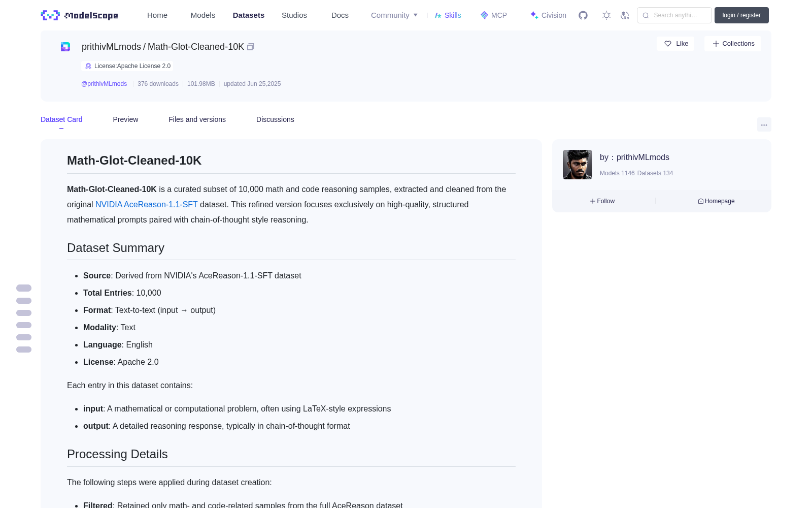812x508 pixels.
Task: Follow prithivMLmods
Action: [x=602, y=201]
